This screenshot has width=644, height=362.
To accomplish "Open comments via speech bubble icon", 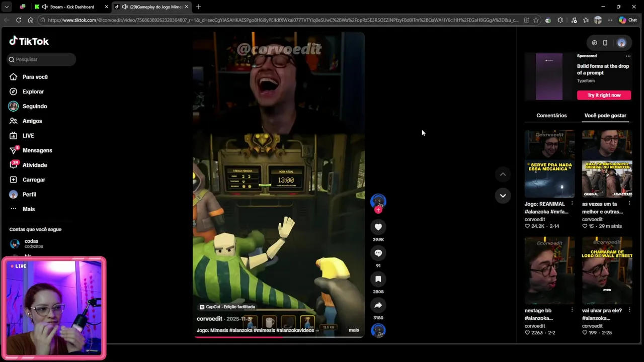I will (378, 253).
